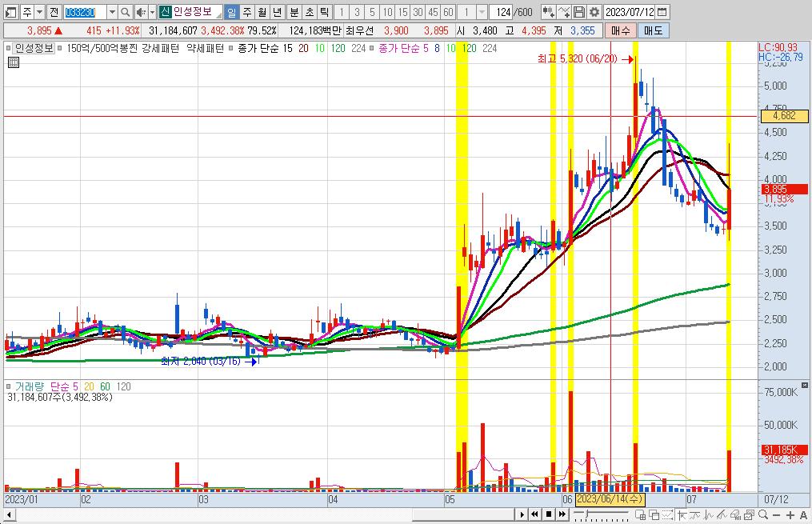Open the calendar date picker icon
This screenshot has height=524, width=812.
[662, 12]
